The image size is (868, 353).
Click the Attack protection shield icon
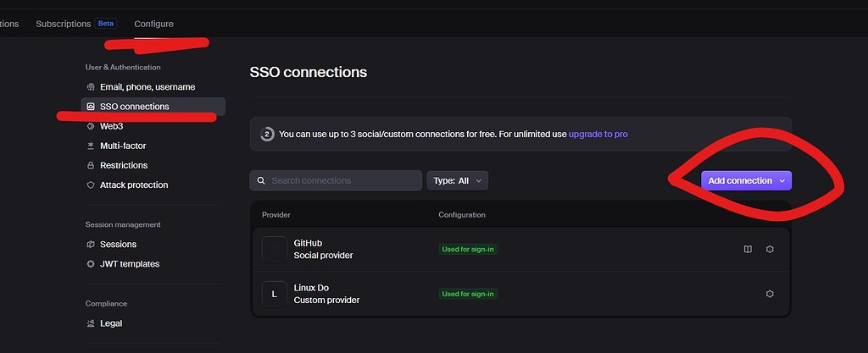(x=91, y=185)
